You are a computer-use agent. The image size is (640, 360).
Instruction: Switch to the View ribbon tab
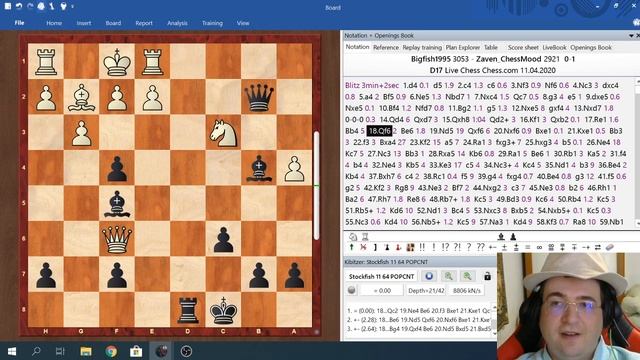(243, 23)
